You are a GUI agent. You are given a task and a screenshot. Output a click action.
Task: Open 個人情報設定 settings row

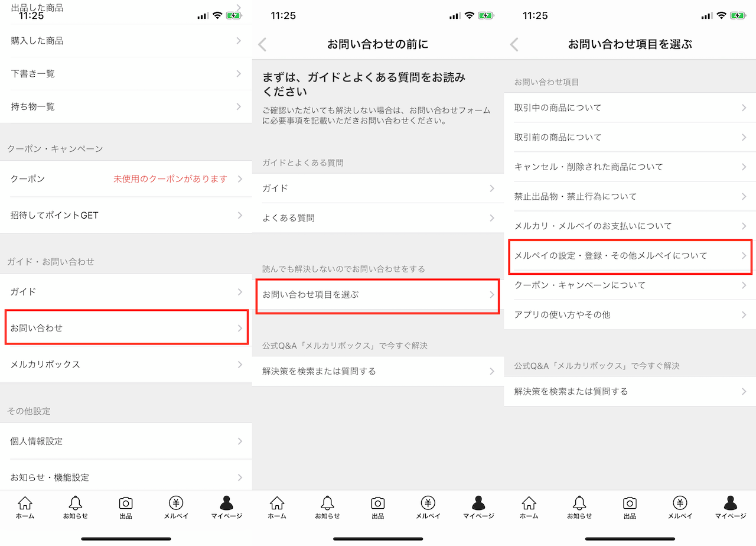point(126,441)
